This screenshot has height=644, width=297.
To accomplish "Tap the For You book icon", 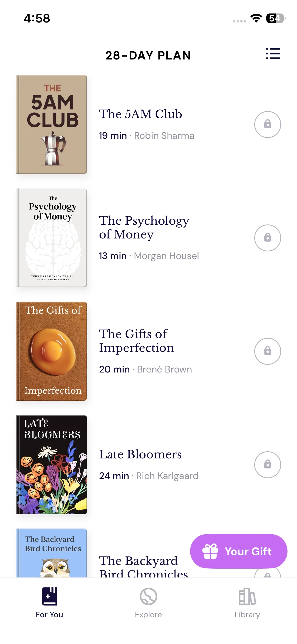I will tap(49, 596).
